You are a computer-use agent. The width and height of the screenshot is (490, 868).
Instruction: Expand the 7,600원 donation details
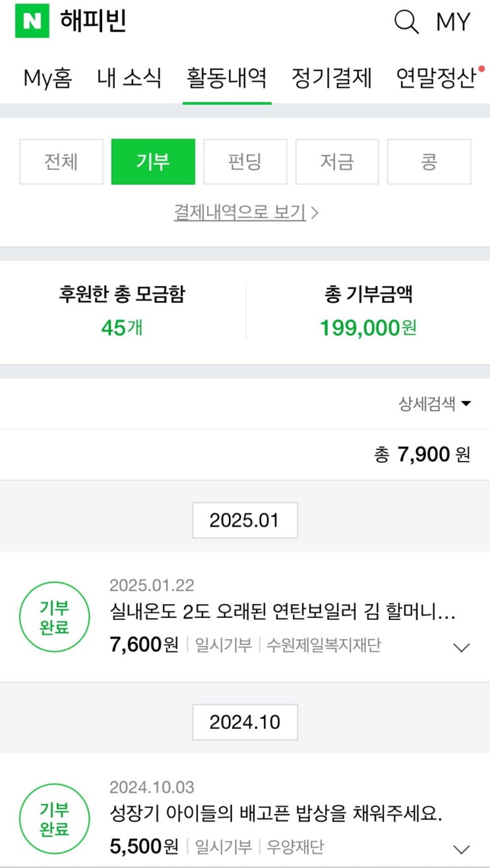[462, 647]
